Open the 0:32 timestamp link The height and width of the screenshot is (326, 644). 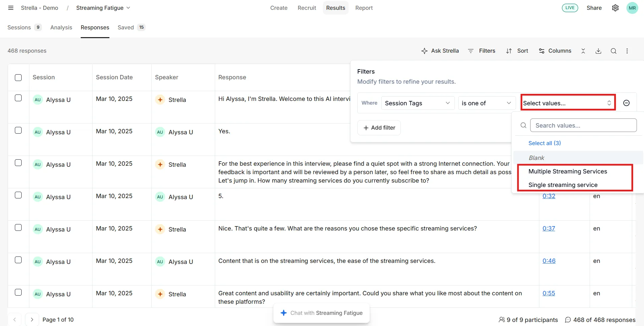[549, 196]
